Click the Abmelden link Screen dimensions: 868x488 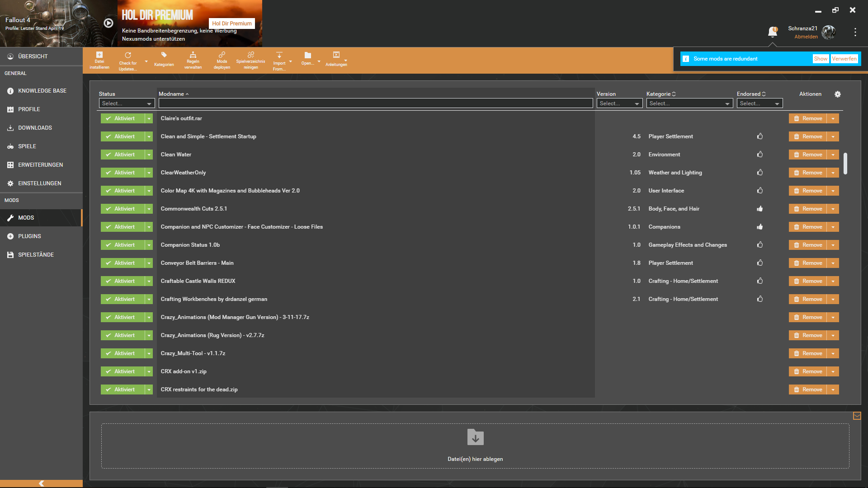click(806, 37)
